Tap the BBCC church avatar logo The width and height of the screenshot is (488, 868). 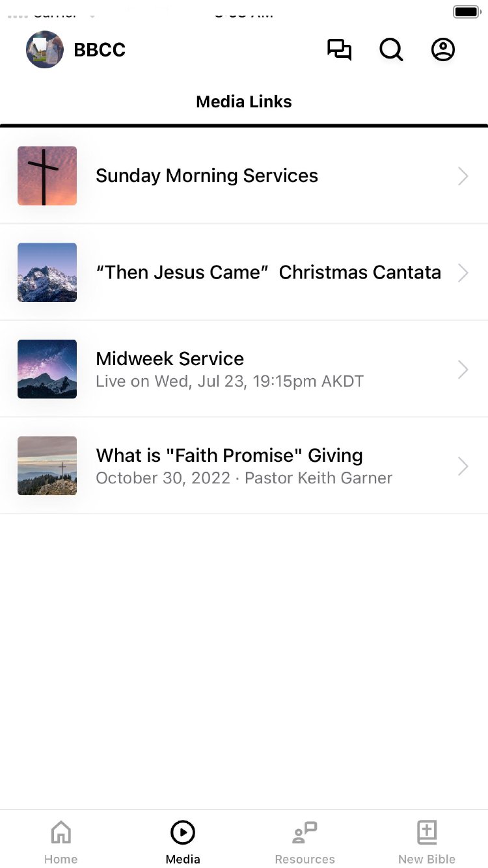click(45, 50)
